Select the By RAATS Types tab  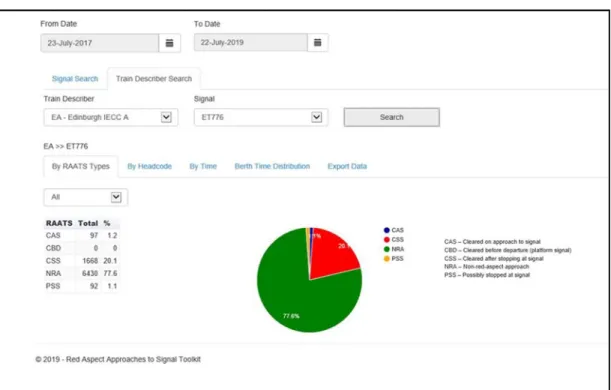(81, 166)
